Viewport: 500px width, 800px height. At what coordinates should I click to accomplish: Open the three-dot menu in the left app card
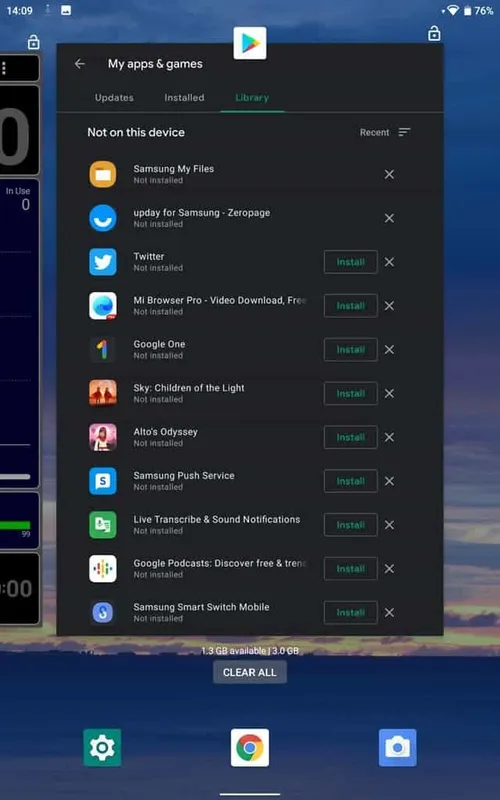(4, 68)
